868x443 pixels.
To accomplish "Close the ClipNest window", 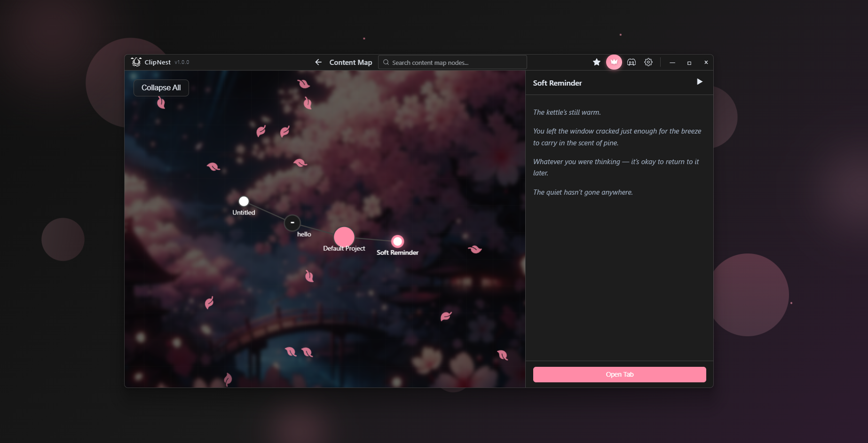I will [x=706, y=62].
